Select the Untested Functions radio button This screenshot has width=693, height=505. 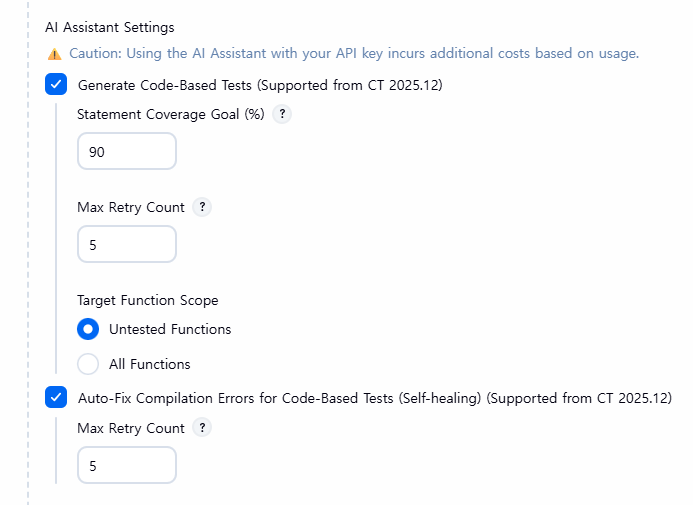tap(88, 329)
